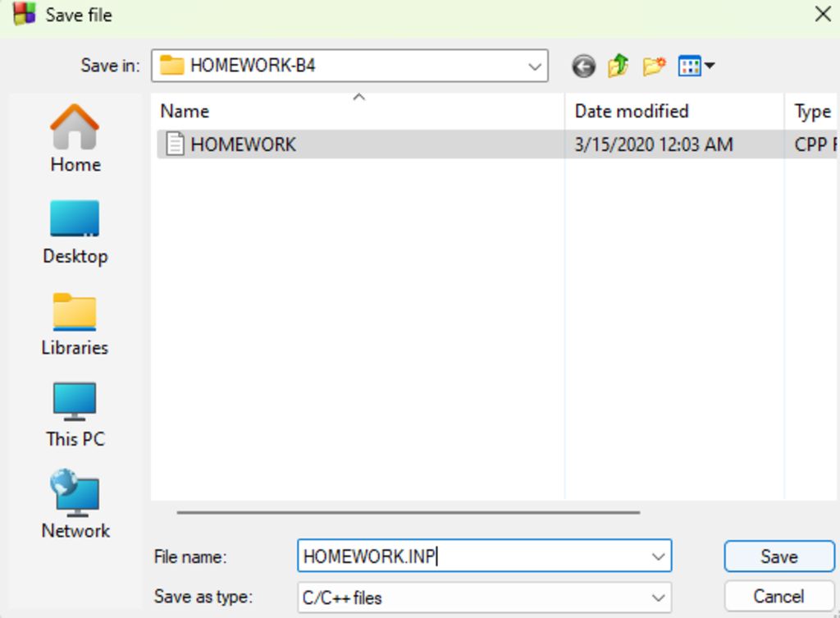The image size is (840, 618).
Task: Open Network in the places sidebar
Action: pos(75,505)
